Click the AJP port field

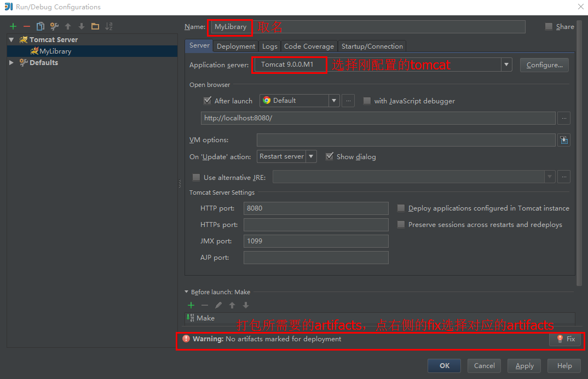(x=316, y=258)
